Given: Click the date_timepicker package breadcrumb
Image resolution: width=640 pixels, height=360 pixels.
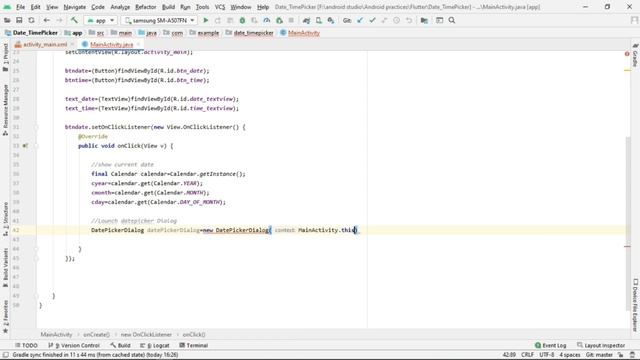Looking at the screenshot, I should pyautogui.click(x=249, y=33).
